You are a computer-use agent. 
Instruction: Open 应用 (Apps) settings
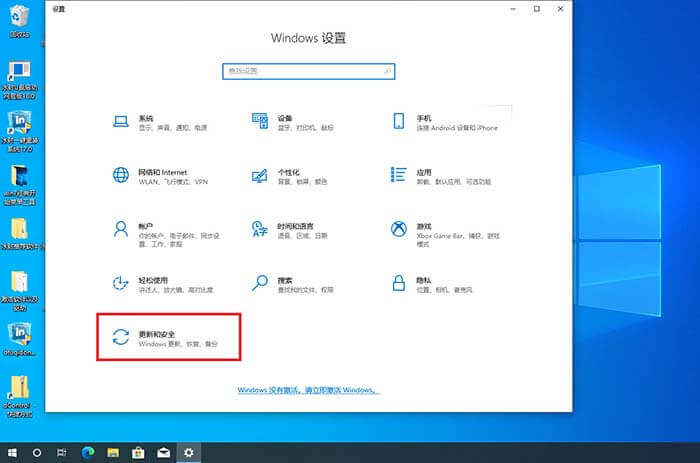point(424,175)
